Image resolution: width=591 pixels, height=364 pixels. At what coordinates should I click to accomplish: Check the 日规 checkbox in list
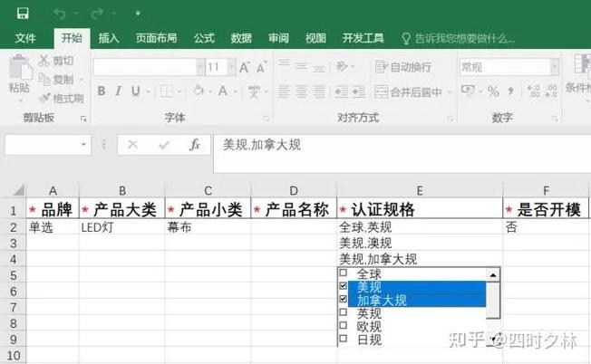tap(343, 339)
